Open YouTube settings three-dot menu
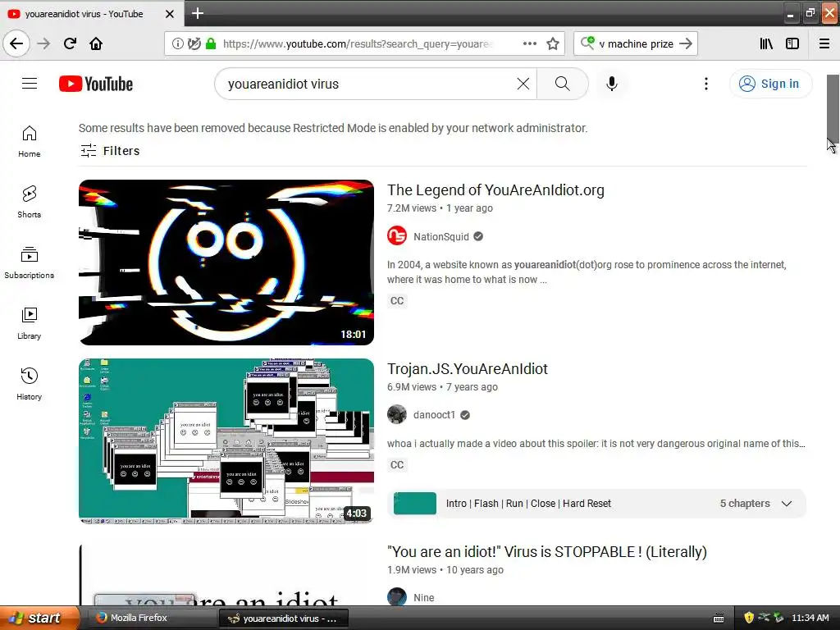This screenshot has height=630, width=840. click(x=706, y=84)
